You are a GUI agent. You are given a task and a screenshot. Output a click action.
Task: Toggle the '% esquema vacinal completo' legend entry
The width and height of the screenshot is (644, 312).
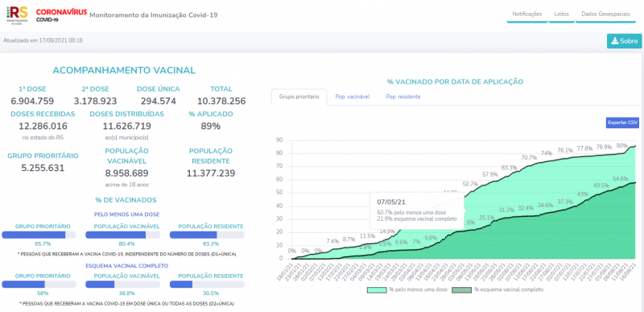point(497,289)
